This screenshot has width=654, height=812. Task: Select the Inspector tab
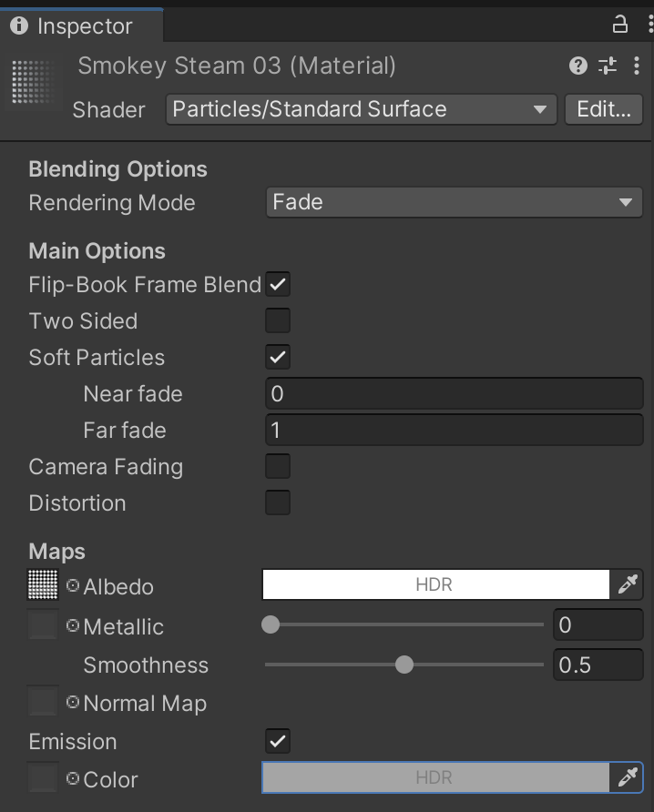click(82, 25)
